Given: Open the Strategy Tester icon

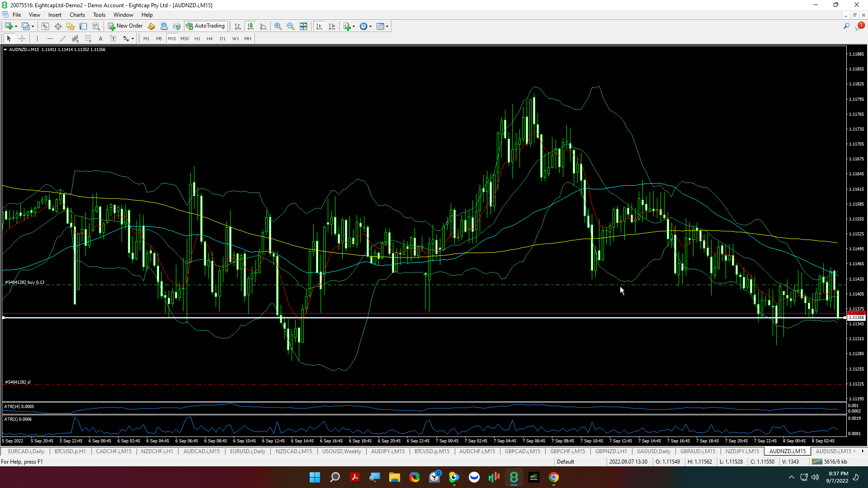Looking at the screenshot, I should 96,26.
